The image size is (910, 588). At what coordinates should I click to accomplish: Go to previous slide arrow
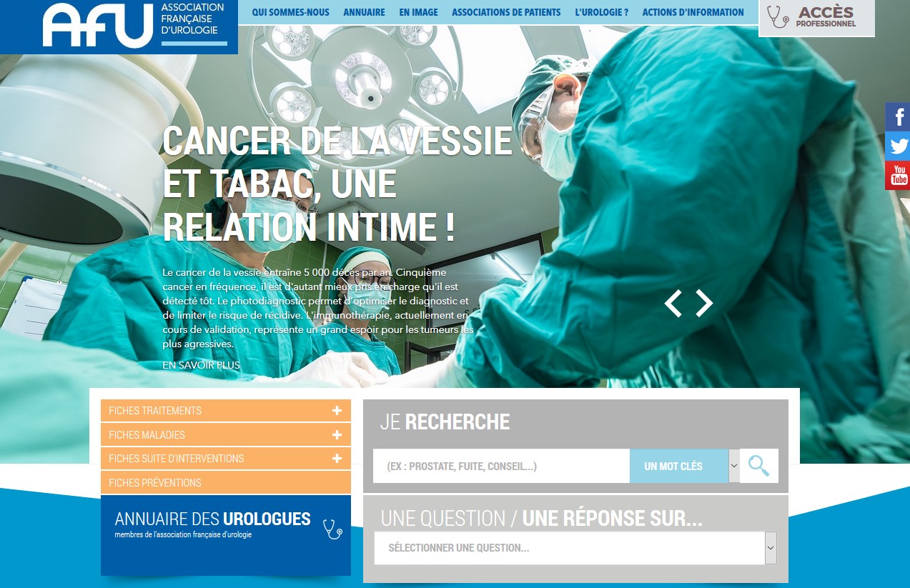[673, 304]
